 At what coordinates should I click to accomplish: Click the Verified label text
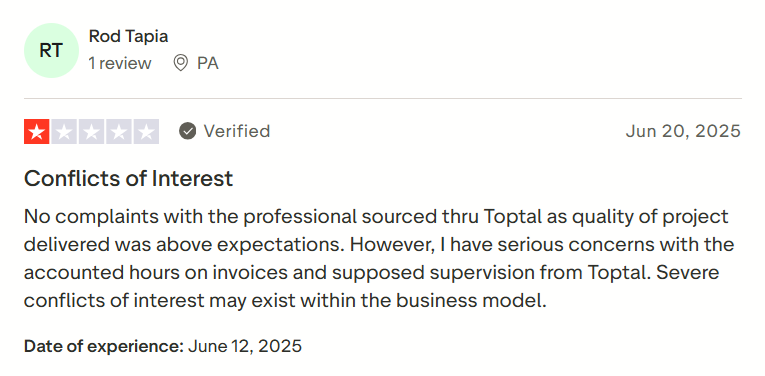pos(237,131)
